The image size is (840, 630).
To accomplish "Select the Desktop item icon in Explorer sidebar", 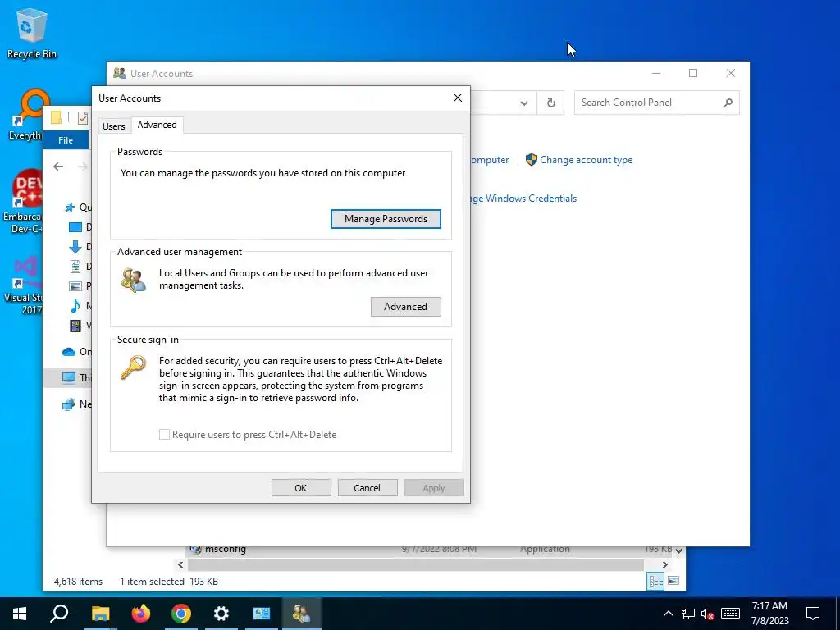I will pos(75,227).
